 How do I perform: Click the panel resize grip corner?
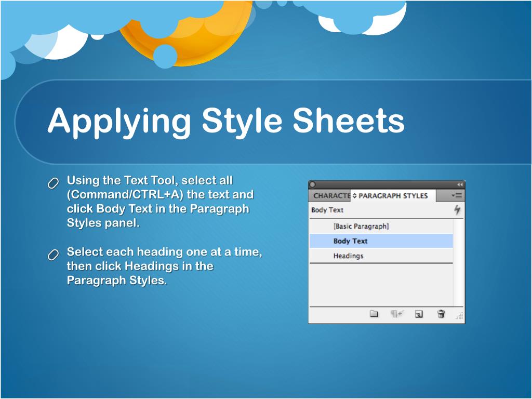pos(459,316)
